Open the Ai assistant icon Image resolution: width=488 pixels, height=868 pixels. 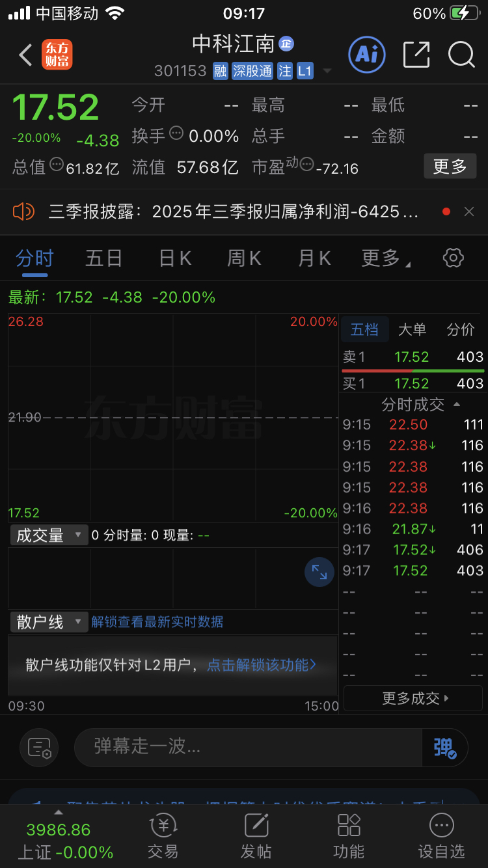[x=367, y=54]
